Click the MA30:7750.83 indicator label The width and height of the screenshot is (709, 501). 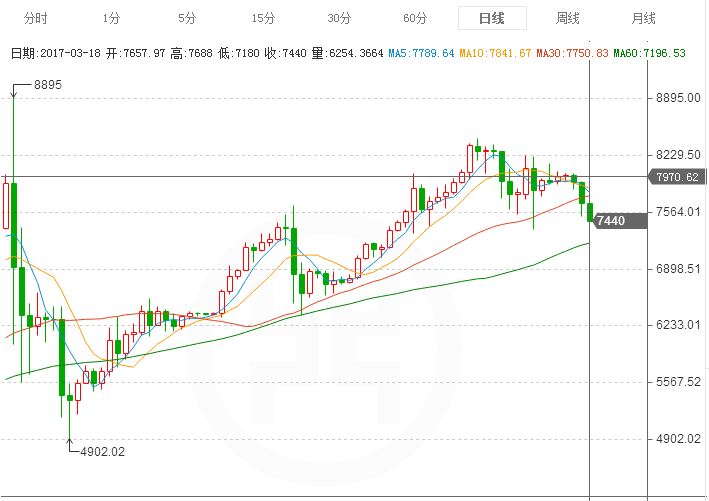point(572,53)
